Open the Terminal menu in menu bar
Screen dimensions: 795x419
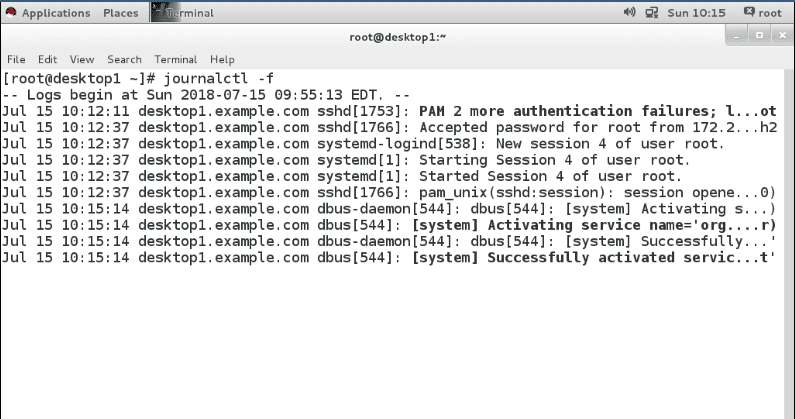(x=176, y=59)
